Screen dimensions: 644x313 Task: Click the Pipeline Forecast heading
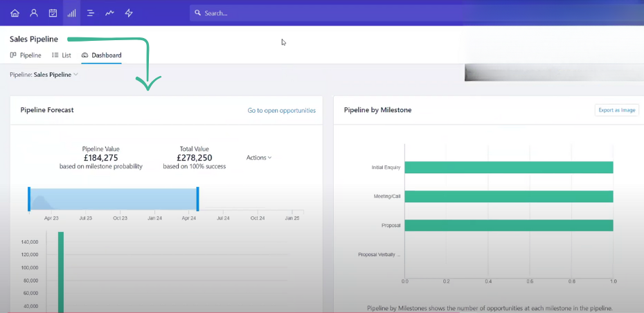click(47, 110)
